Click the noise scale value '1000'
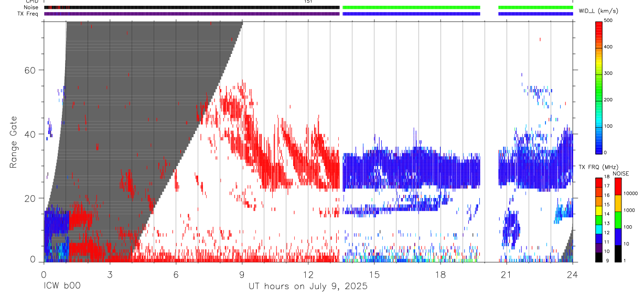Viewport: 644px width, 297px height. [629, 211]
